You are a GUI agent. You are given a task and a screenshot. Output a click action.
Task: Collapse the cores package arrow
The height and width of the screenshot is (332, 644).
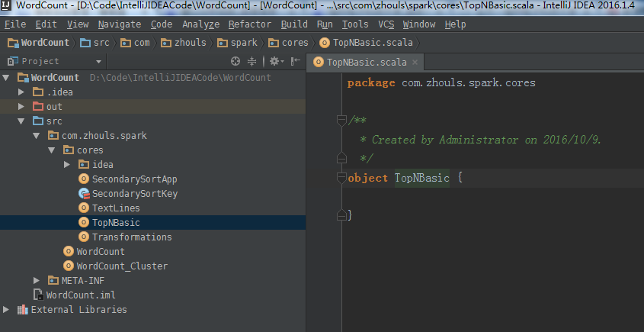tap(51, 150)
